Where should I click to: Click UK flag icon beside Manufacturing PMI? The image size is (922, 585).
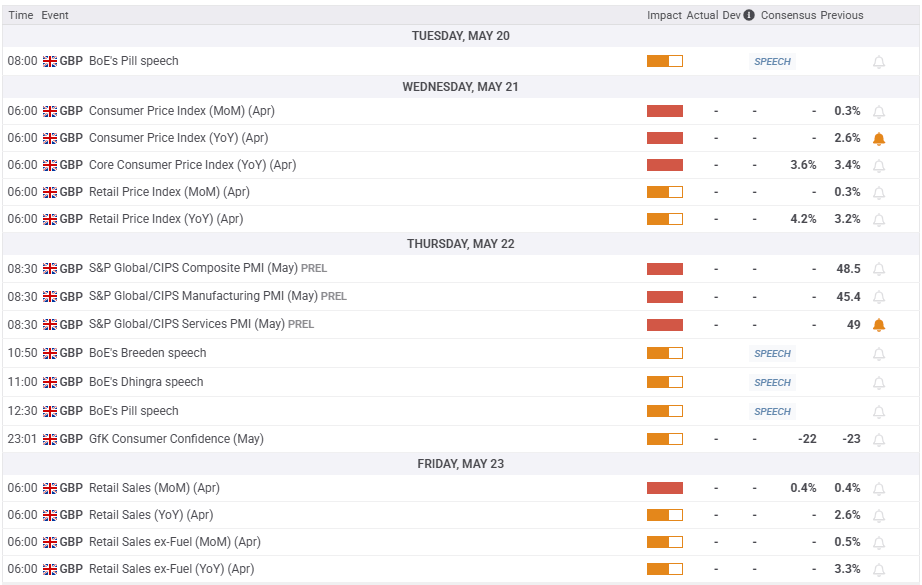(x=50, y=297)
